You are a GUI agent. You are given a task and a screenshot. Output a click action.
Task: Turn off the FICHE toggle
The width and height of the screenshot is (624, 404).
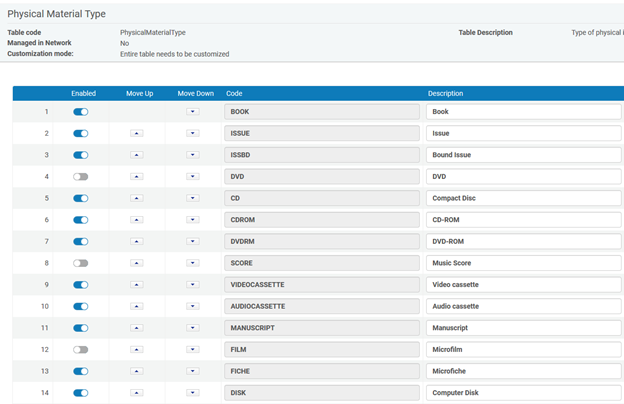click(80, 371)
